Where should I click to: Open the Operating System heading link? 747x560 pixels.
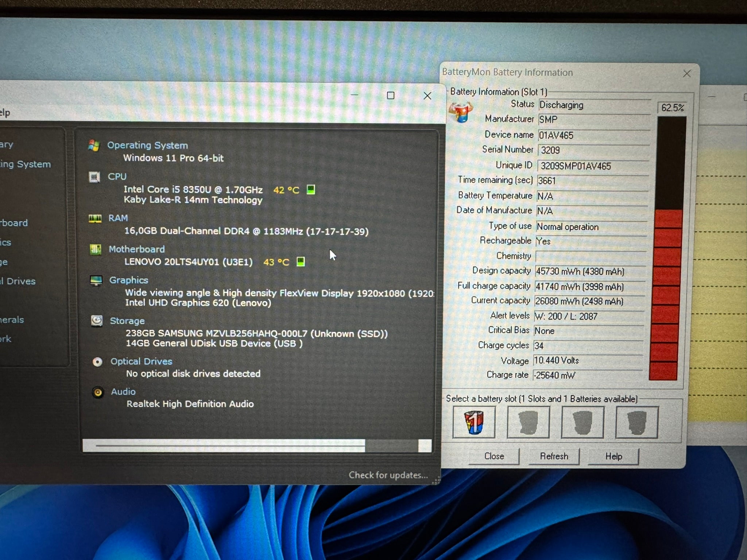coord(147,145)
